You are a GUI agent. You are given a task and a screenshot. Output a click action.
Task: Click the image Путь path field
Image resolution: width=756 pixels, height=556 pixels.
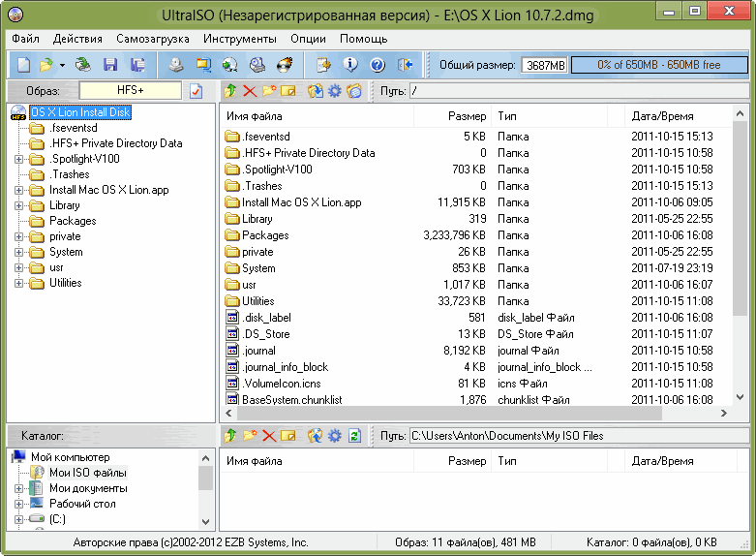(x=579, y=91)
